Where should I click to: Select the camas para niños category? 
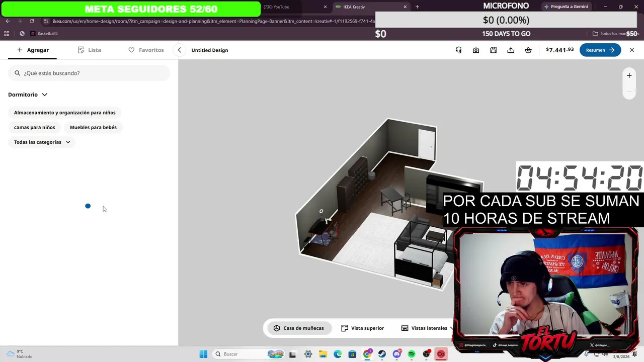click(x=35, y=127)
